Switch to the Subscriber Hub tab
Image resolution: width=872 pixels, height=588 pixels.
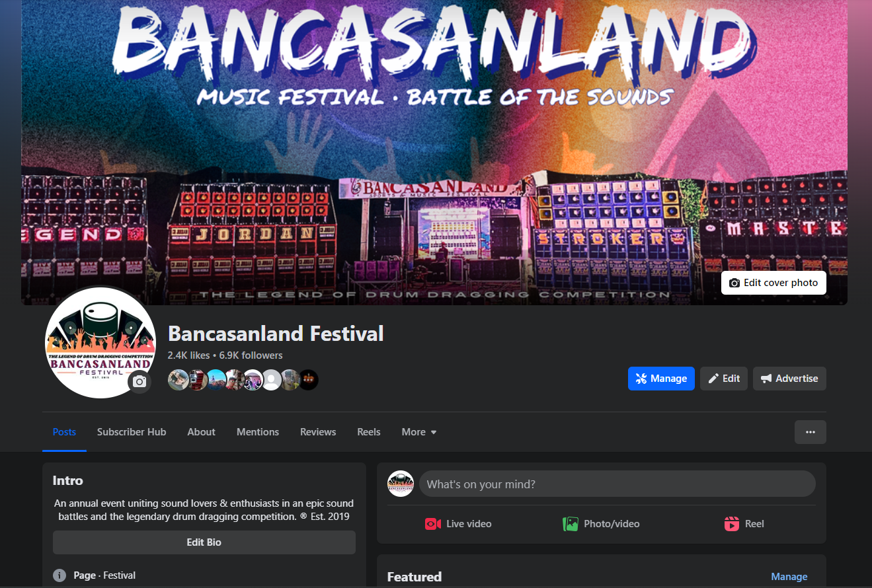pos(132,432)
